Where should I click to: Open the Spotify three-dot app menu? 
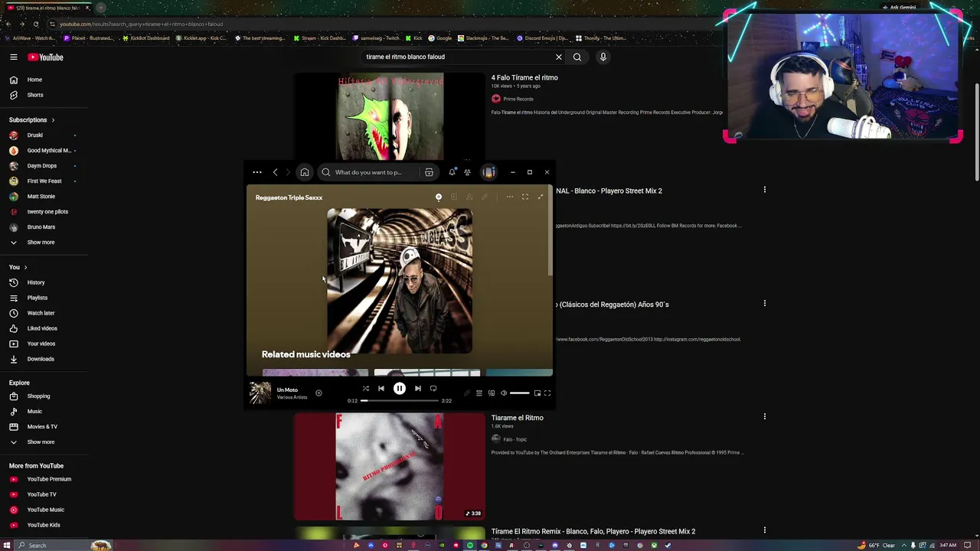coord(257,172)
